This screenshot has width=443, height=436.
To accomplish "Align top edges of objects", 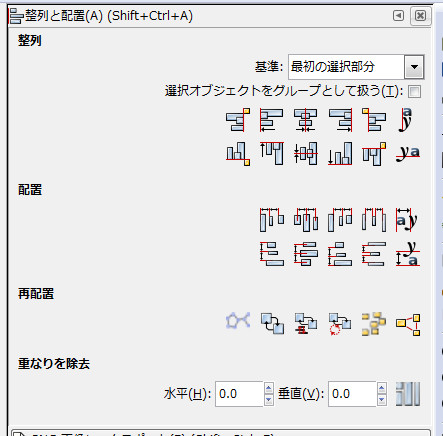I will click(x=272, y=154).
